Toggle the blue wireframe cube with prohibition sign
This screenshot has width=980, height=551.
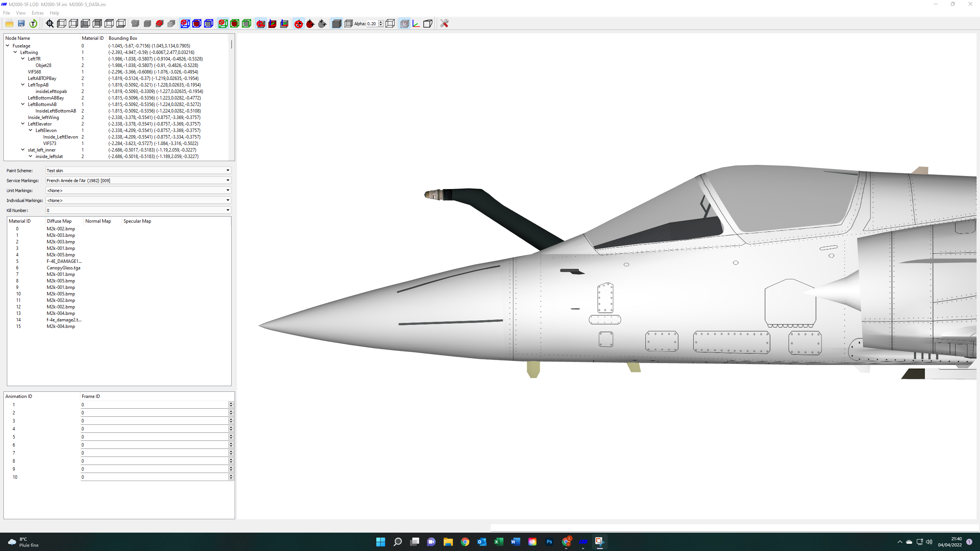point(185,24)
